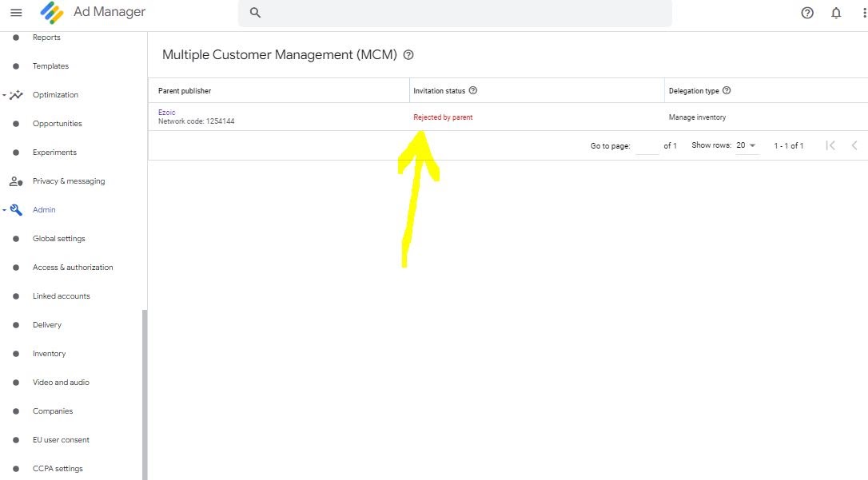Click the Parent publisher column header
The height and width of the screenshot is (480, 868).
click(x=185, y=91)
